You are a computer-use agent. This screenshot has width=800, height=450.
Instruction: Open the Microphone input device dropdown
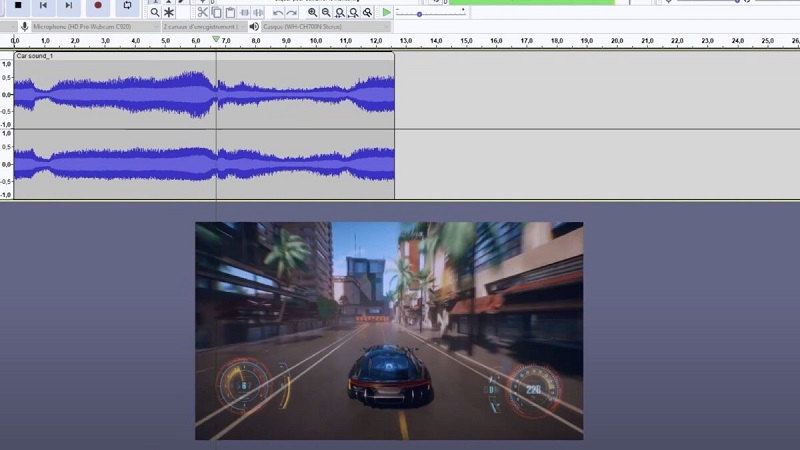[95, 26]
